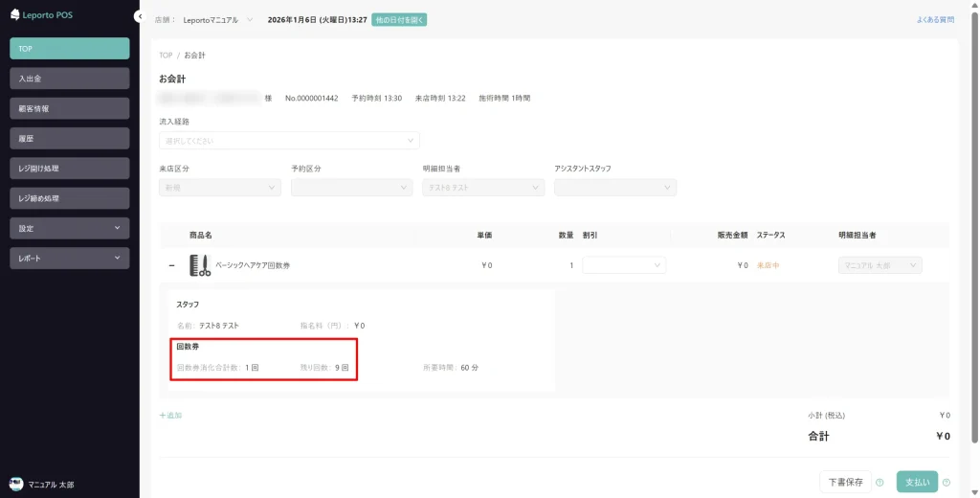
Task: Click the Leporto POS logo icon
Action: 15,14
